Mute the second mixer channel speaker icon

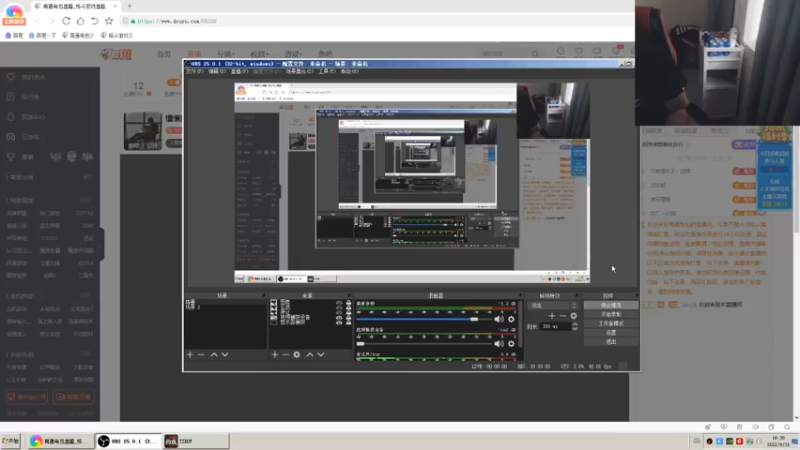[x=498, y=344]
